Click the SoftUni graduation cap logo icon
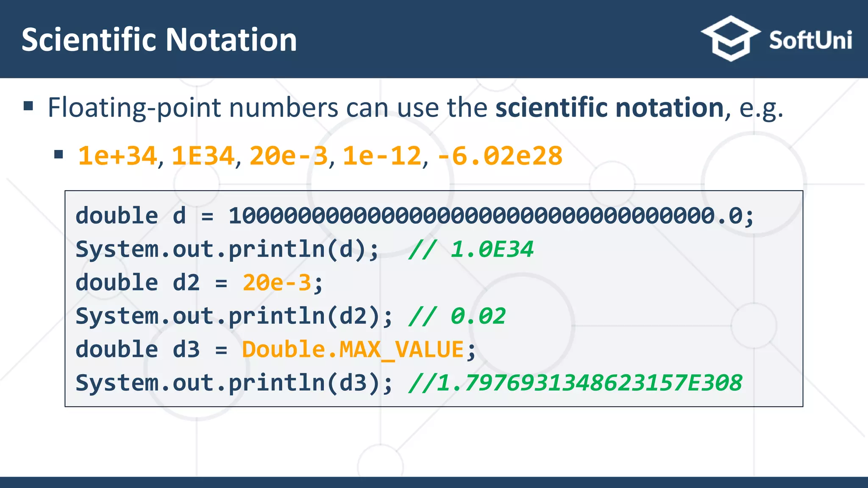The image size is (868, 488). [730, 39]
